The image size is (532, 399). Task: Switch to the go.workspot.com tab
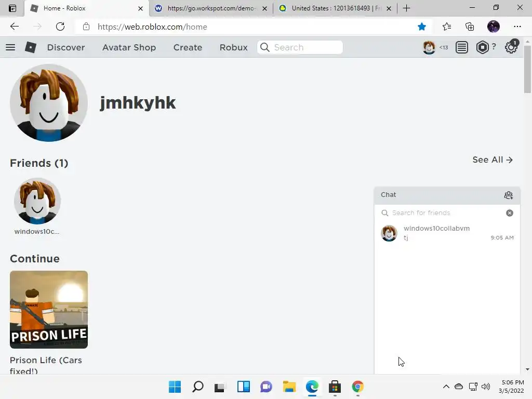211,8
